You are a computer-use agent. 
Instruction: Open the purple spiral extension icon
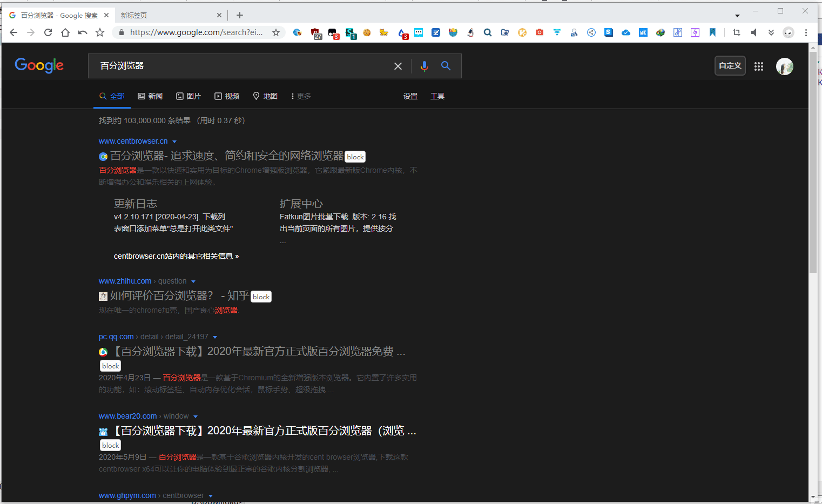click(x=695, y=32)
